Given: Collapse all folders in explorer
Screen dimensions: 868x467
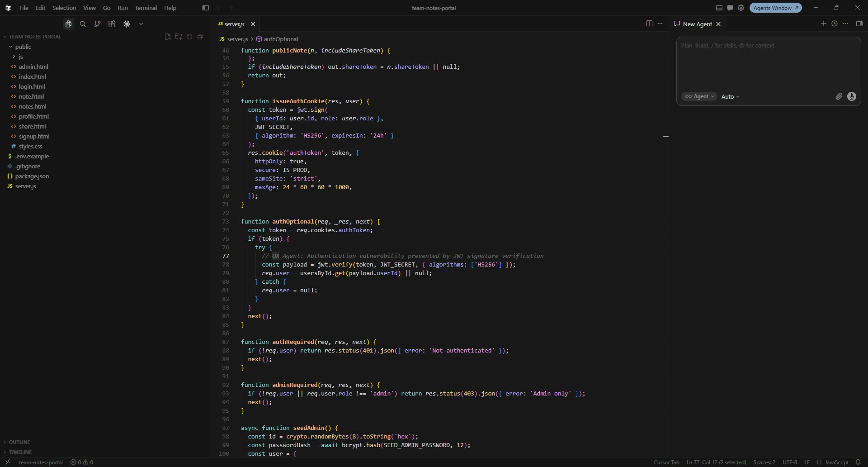Looking at the screenshot, I should [x=200, y=37].
